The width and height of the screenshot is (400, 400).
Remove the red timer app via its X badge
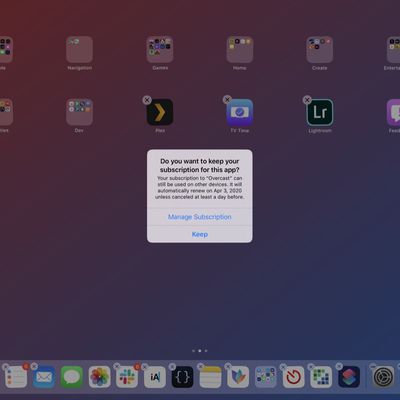pyautogui.click(x=283, y=367)
